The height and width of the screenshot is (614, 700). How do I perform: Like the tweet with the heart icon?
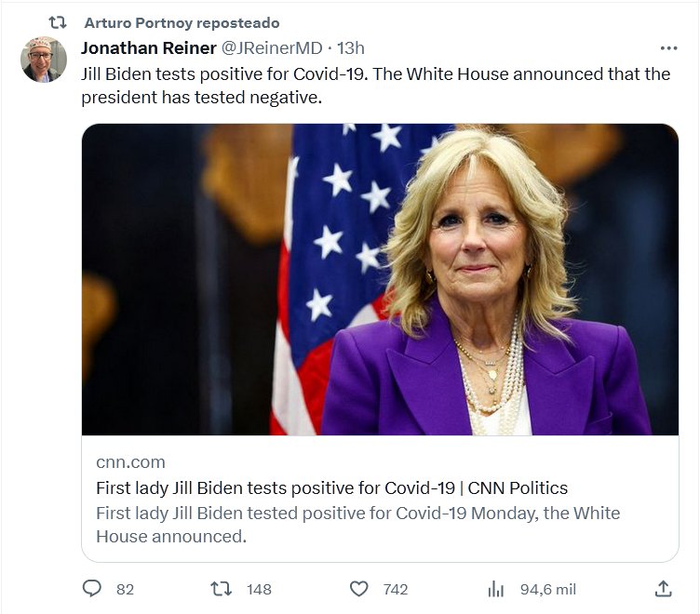358,588
